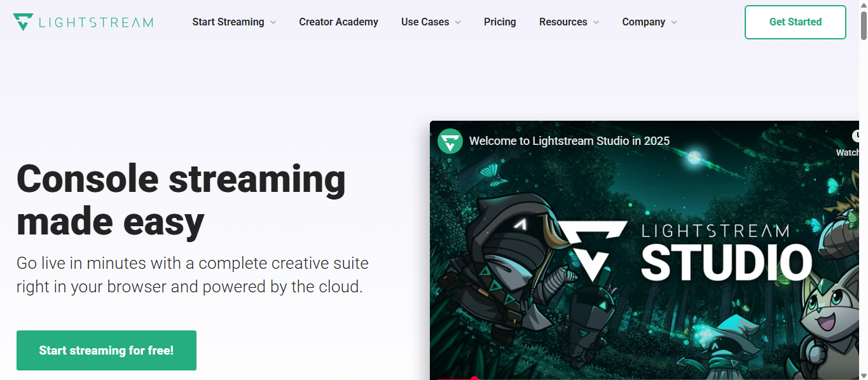The width and height of the screenshot is (868, 380).
Task: Click the Get Started button
Action: click(x=795, y=22)
